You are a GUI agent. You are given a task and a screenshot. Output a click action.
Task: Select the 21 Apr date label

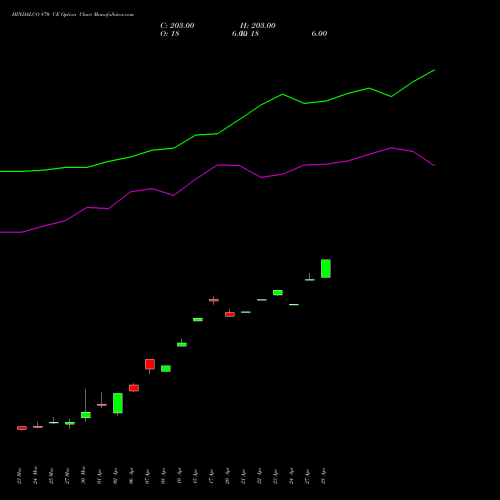(x=244, y=477)
